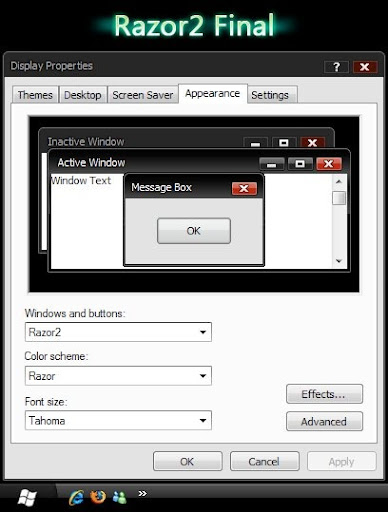This screenshot has width=388, height=512.
Task: Launch Internet Explorer from quick launch
Action: (x=76, y=498)
